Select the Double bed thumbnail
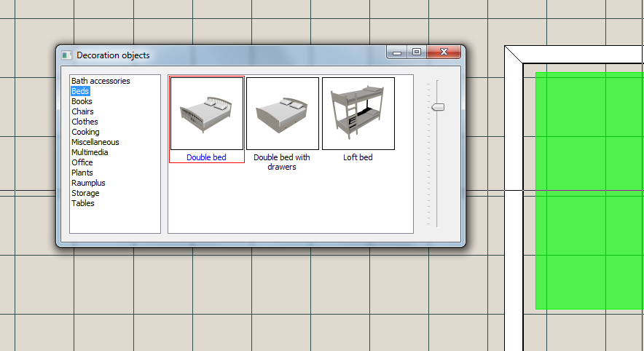The image size is (644, 351). 207,114
